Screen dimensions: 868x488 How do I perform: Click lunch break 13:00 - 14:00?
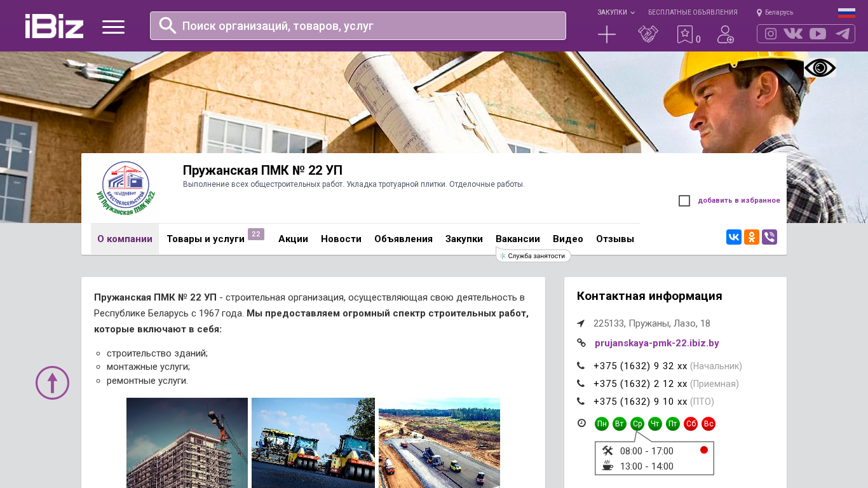[x=647, y=466]
